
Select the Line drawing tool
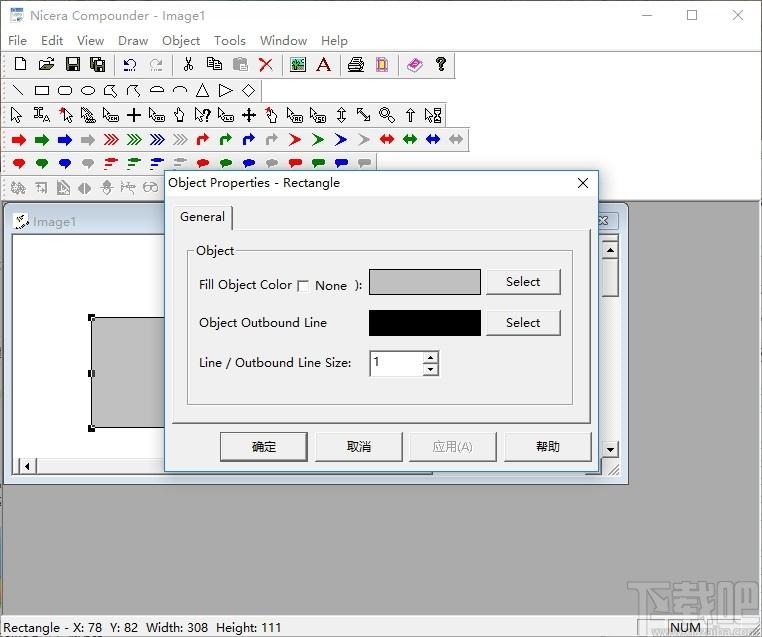click(18, 90)
